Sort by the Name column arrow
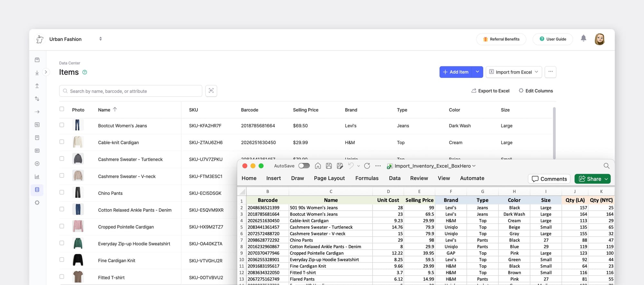 point(115,109)
